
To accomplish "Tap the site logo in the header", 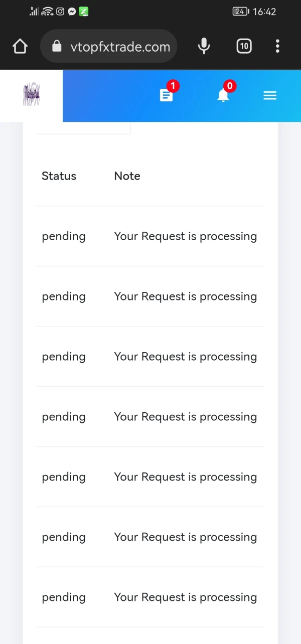I will click(x=31, y=95).
